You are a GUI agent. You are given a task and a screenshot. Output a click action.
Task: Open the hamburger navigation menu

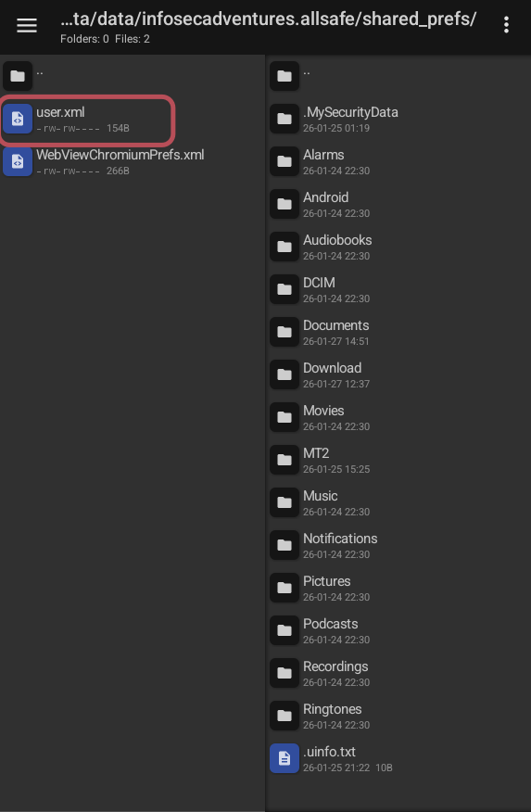pos(26,25)
